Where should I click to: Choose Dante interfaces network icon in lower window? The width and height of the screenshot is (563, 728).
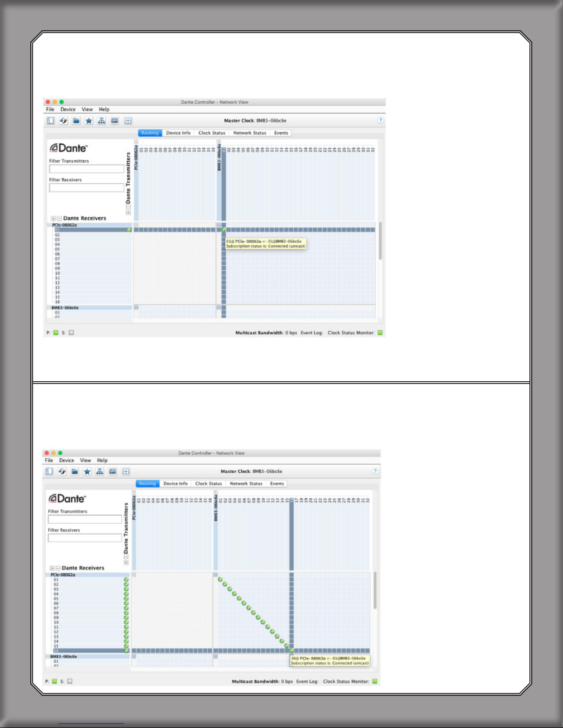(x=100, y=471)
